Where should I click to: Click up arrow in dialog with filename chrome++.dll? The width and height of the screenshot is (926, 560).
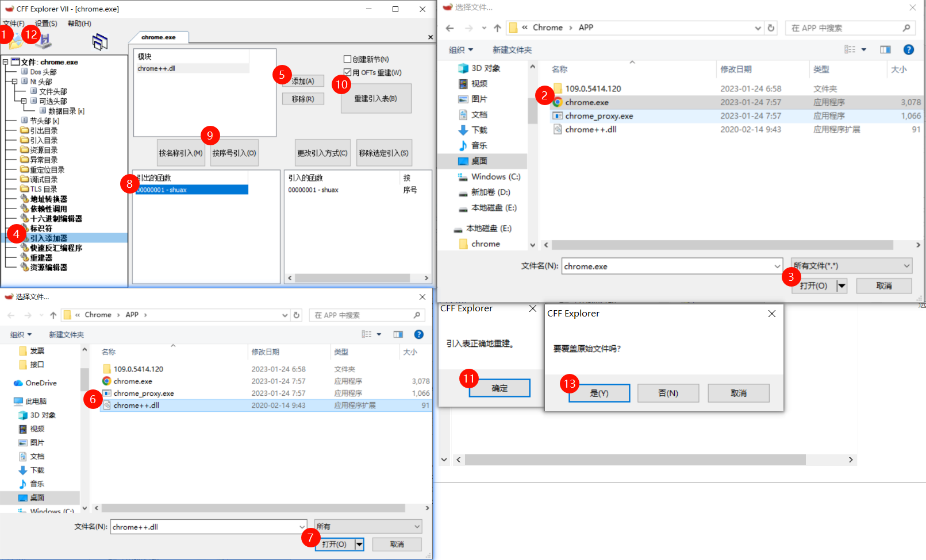[53, 315]
